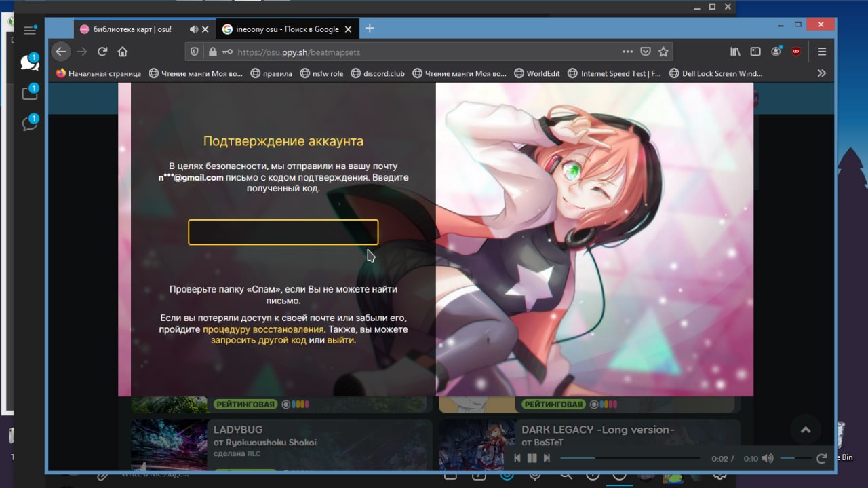The width and height of the screenshot is (868, 488).
Task: Save page to Pocket
Action: click(646, 52)
